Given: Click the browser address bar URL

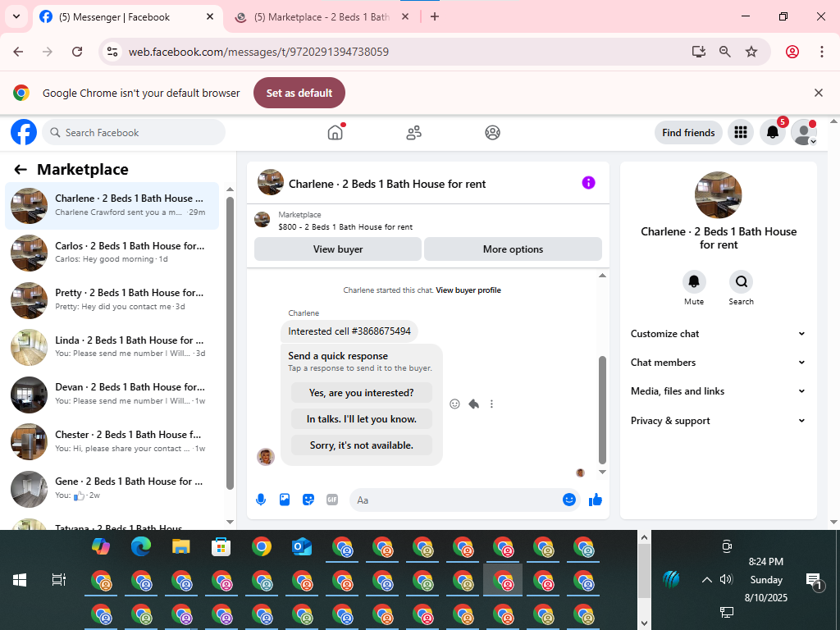Looking at the screenshot, I should coord(258,52).
